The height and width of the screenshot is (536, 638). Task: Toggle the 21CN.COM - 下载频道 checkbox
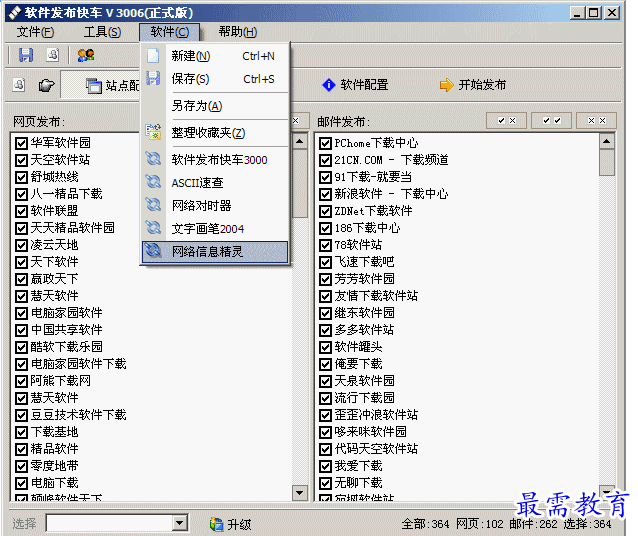click(x=325, y=160)
